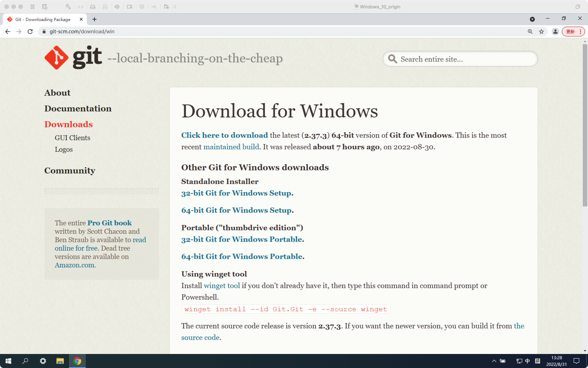Screen dimensions: 588x368
Task: Open Logos sub-item under Downloads
Action: point(64,149)
